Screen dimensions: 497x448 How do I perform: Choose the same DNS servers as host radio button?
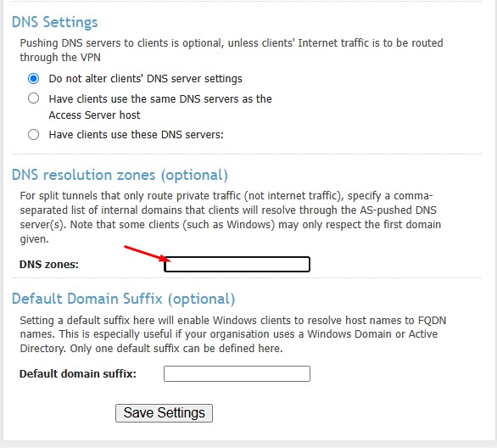pos(33,98)
